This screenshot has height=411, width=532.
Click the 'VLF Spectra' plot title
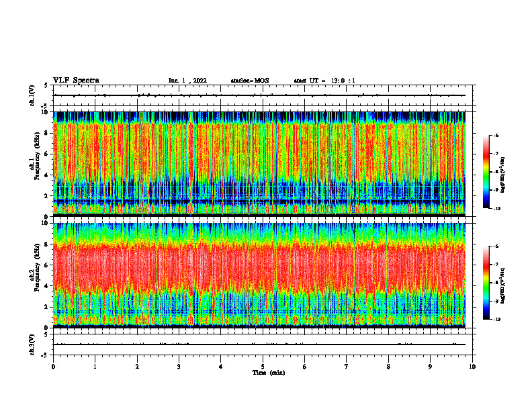coord(76,81)
